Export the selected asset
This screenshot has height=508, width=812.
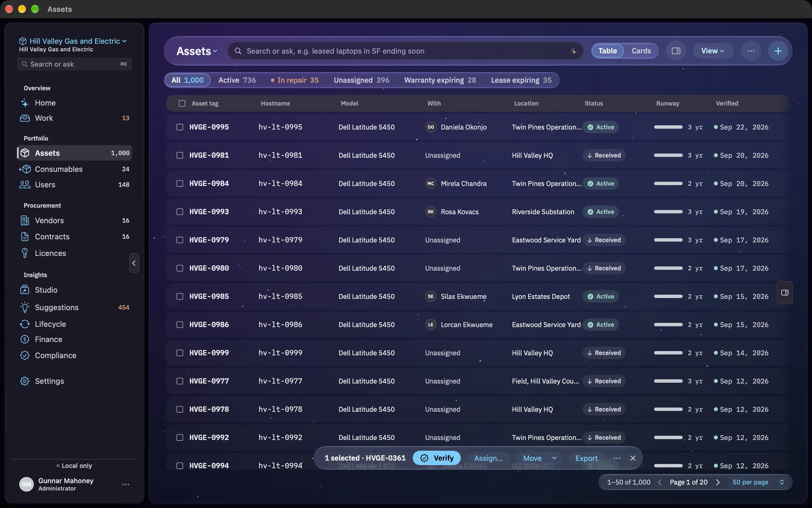point(586,458)
